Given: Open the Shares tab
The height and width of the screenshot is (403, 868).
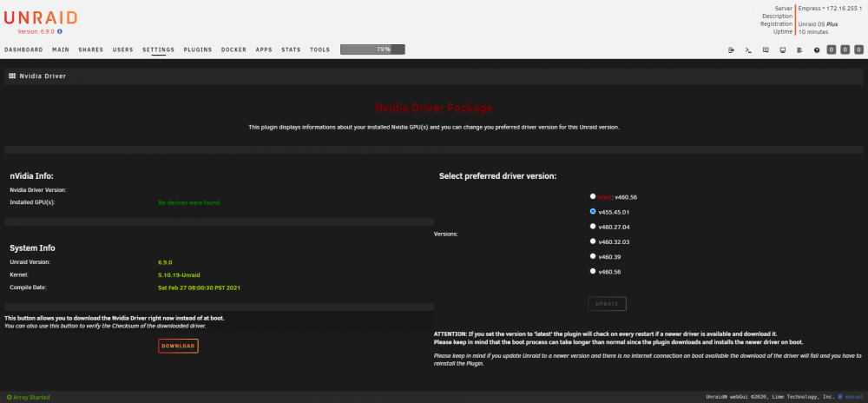Looking at the screenshot, I should coord(91,50).
